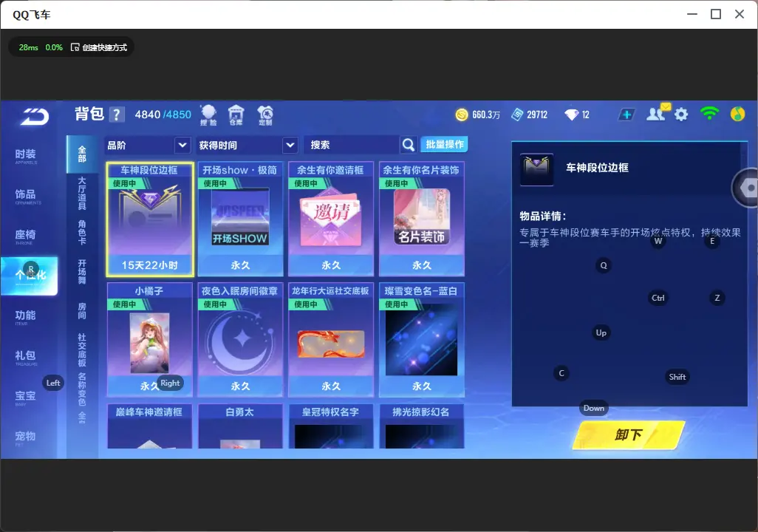
Task: Click the QQ Speed logo icon
Action: pyautogui.click(x=34, y=116)
